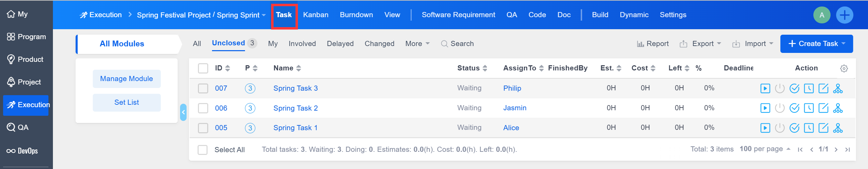Image resolution: width=868 pixels, height=169 pixels.
Task: Edit Spring Task 3 with pencil icon
Action: pyautogui.click(x=823, y=89)
